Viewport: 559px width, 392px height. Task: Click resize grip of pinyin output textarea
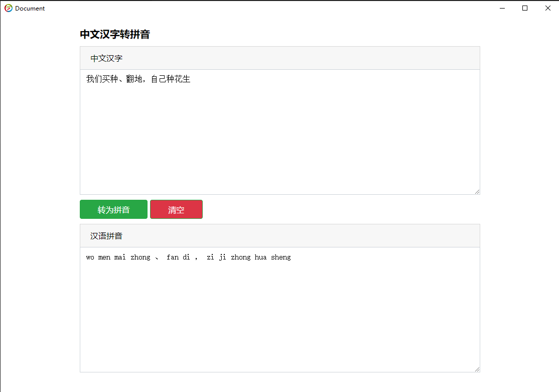point(477,369)
